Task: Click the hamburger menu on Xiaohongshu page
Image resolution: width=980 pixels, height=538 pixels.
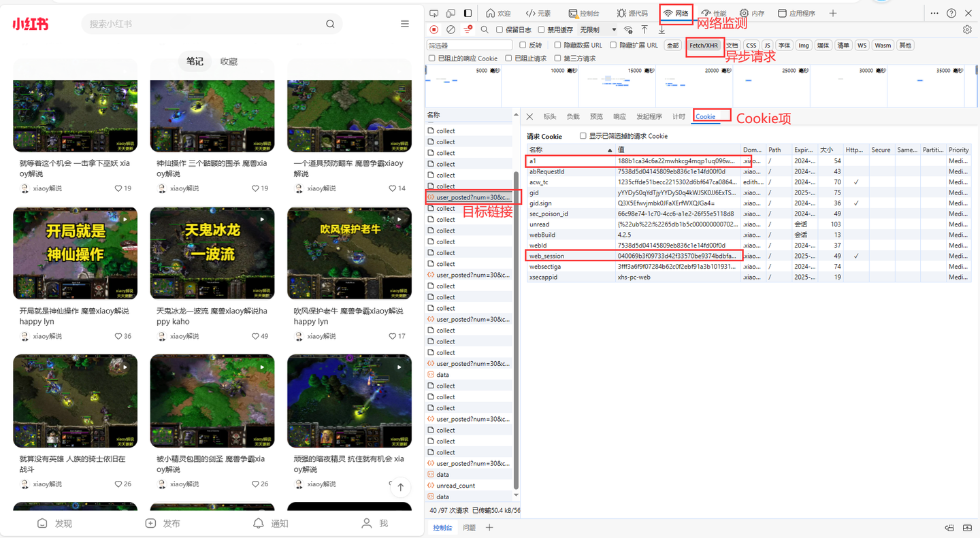Action: 405,24
